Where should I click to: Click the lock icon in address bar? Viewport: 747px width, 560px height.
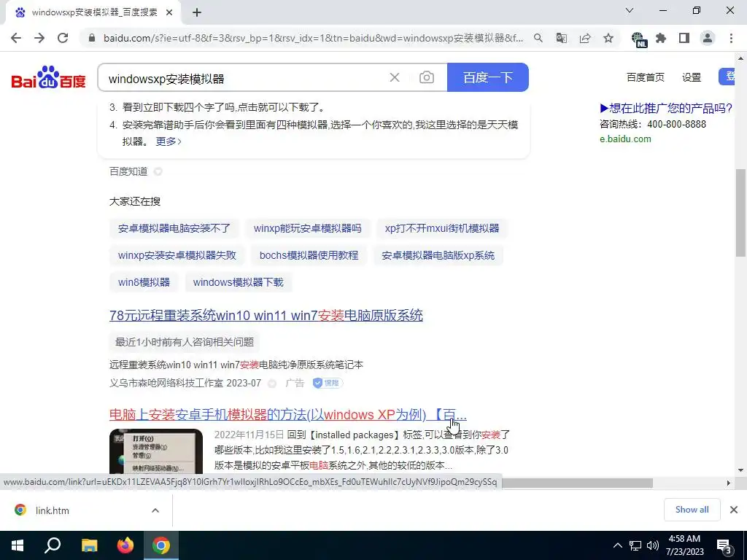pyautogui.click(x=92, y=38)
